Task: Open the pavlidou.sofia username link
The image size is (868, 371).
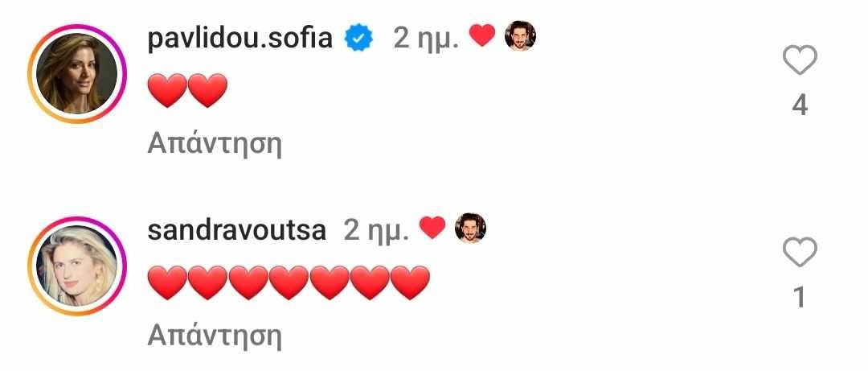Action: [240, 39]
